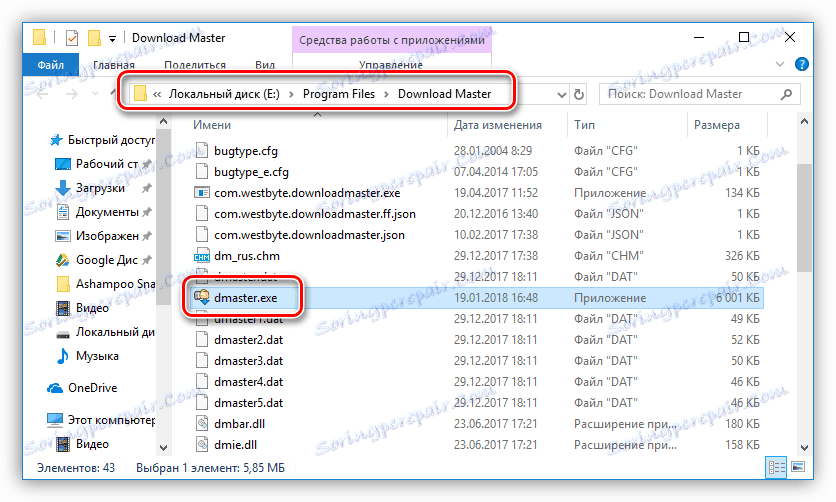Screen dimensions: 836x502
Task: Select the com.westbyte.downloadmaster.ff.json file icon
Action: (x=202, y=214)
